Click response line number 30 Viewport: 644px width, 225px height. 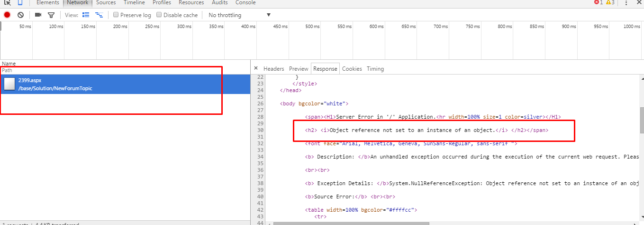260,130
